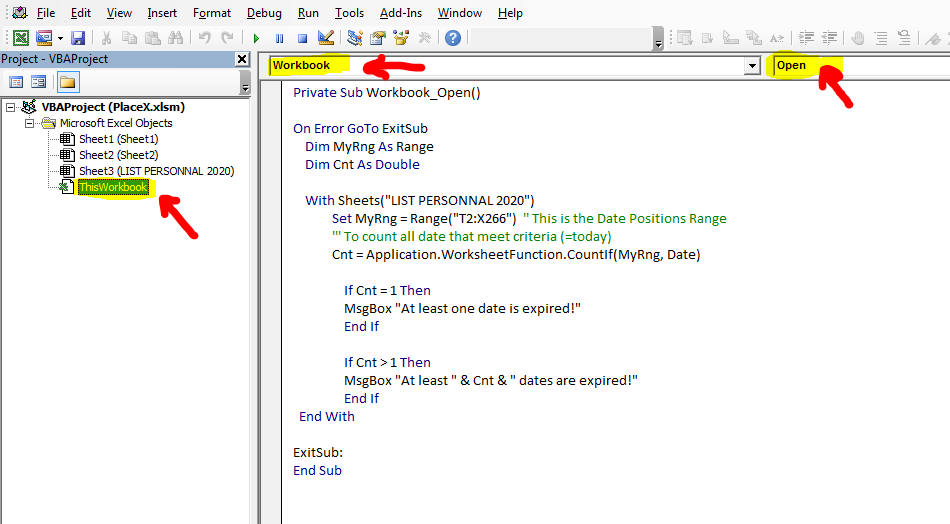Toggle Folders in Project panel
This screenshot has width=950, height=524.
pos(67,82)
